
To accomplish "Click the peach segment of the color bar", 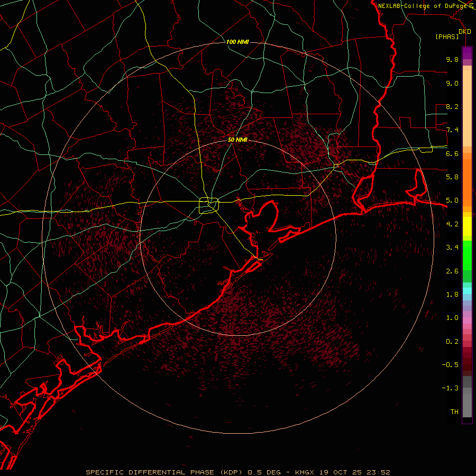I will (467, 109).
